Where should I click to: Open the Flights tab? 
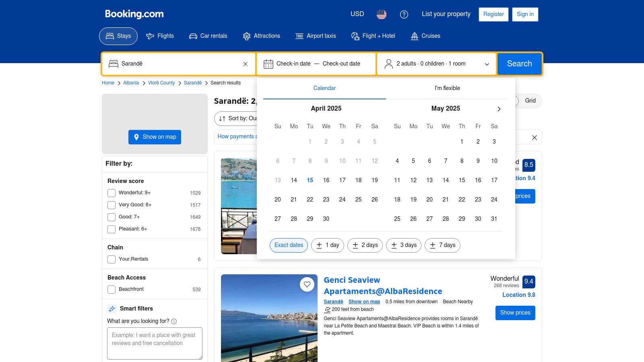pyautogui.click(x=160, y=36)
